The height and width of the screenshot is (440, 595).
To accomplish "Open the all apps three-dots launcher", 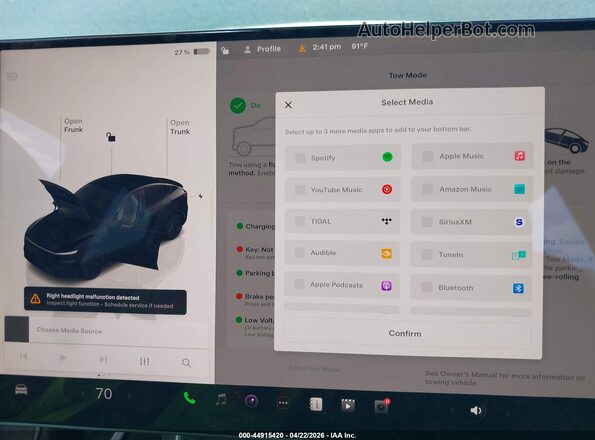I will pos(283,403).
